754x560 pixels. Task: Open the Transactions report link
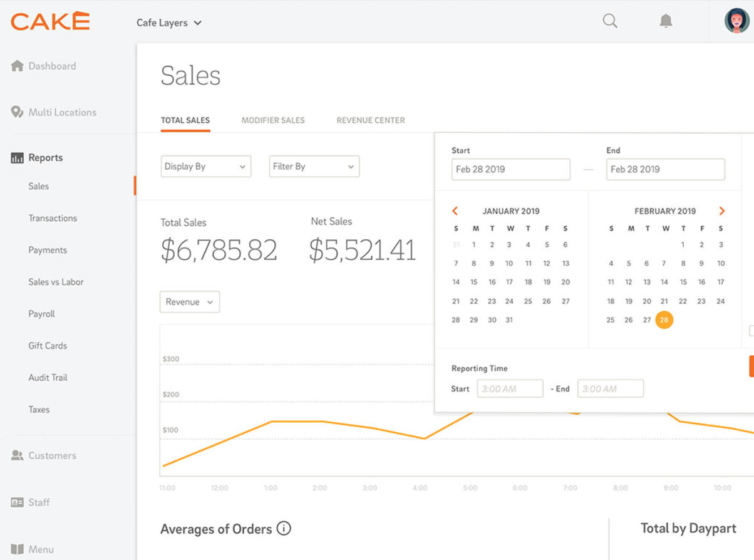tap(53, 218)
